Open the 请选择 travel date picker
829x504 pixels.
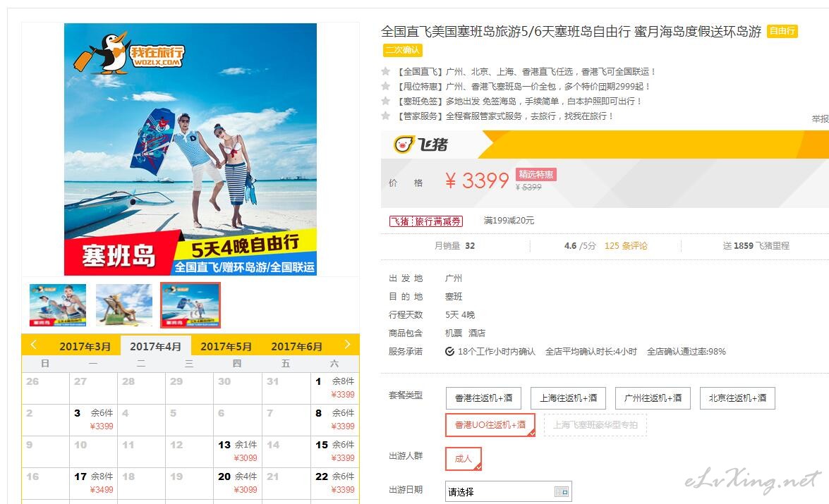[508, 492]
